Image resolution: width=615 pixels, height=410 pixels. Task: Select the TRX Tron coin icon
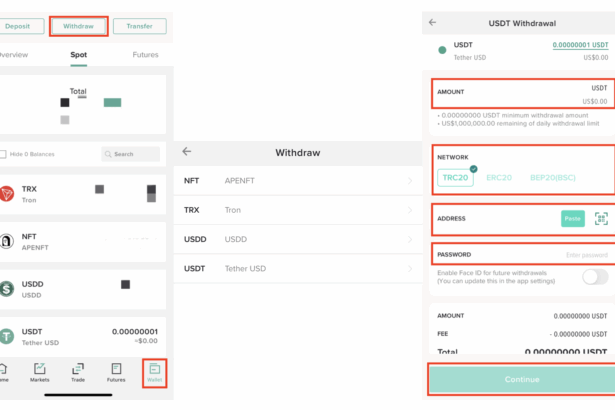click(9, 193)
